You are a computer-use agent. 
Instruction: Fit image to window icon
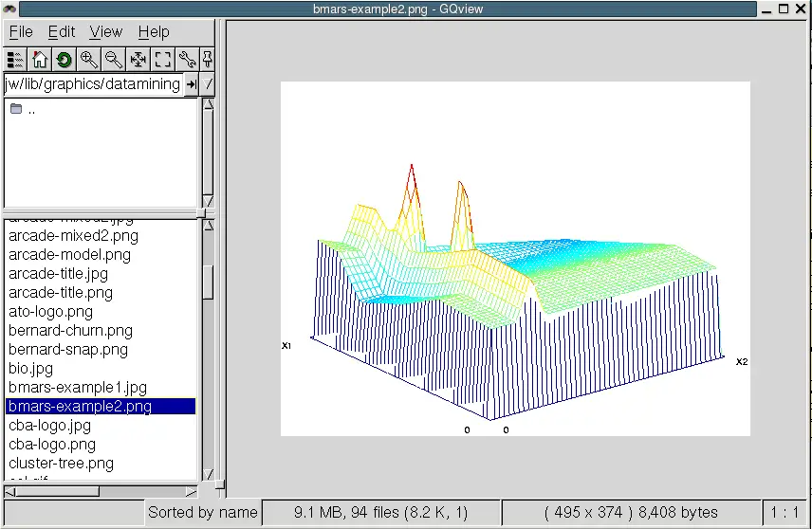click(x=138, y=60)
